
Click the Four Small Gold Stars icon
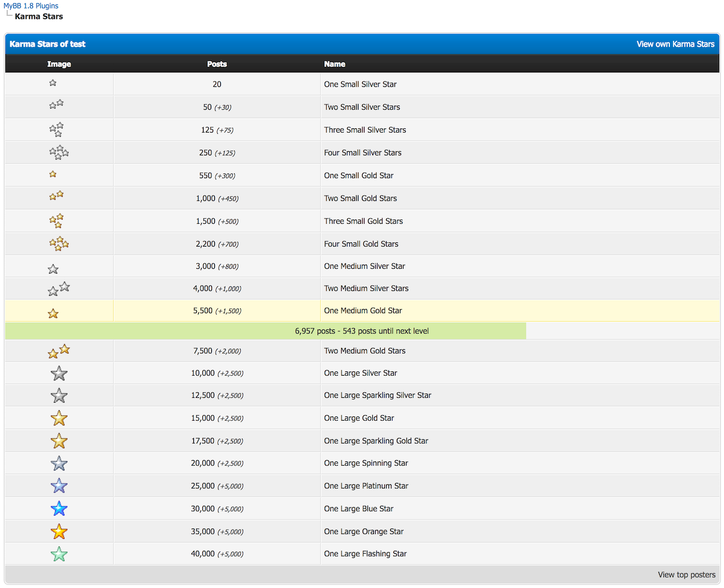pyautogui.click(x=59, y=244)
